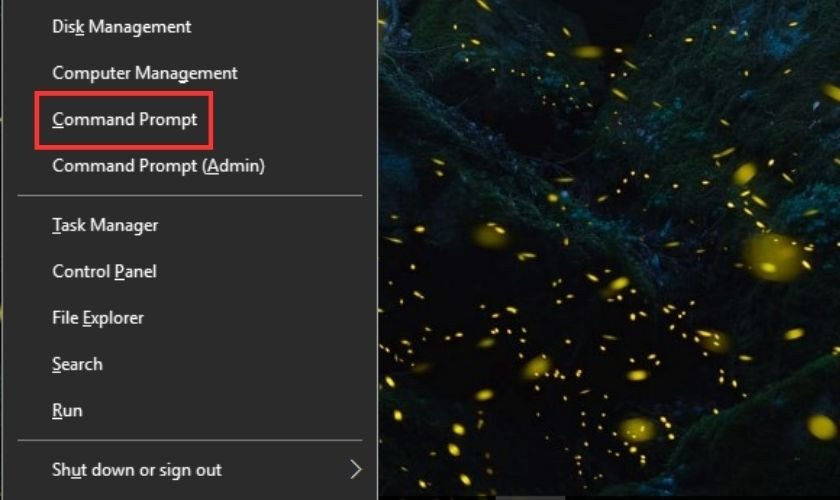Click the word "Explorer" in File Explorer
The image size is (840, 500).
tap(113, 318)
